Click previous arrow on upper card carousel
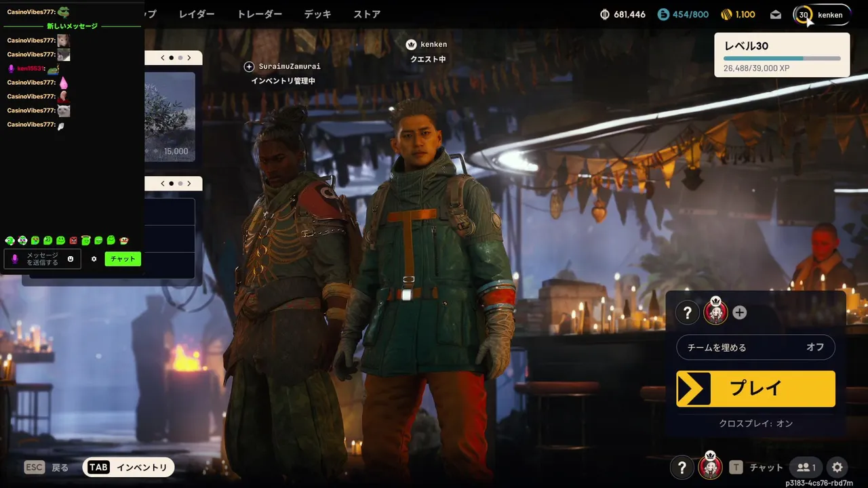868x488 pixels. pos(163,58)
